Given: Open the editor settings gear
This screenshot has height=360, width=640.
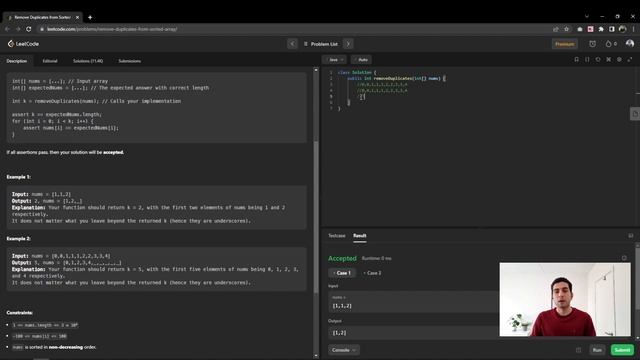Looking at the screenshot, I should pyautogui.click(x=619, y=60).
